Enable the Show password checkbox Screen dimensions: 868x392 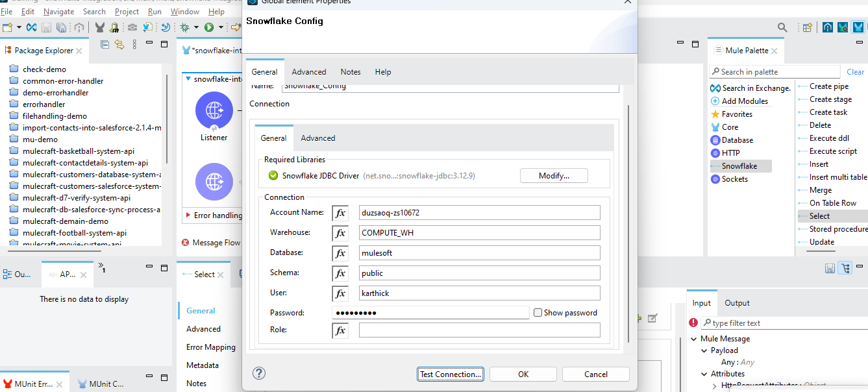click(x=538, y=313)
